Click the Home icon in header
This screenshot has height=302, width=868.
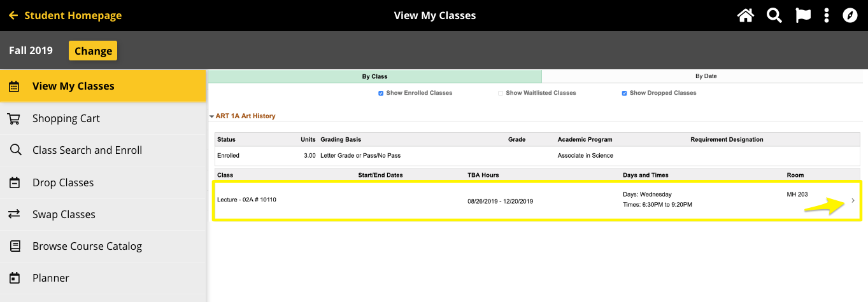(x=745, y=15)
